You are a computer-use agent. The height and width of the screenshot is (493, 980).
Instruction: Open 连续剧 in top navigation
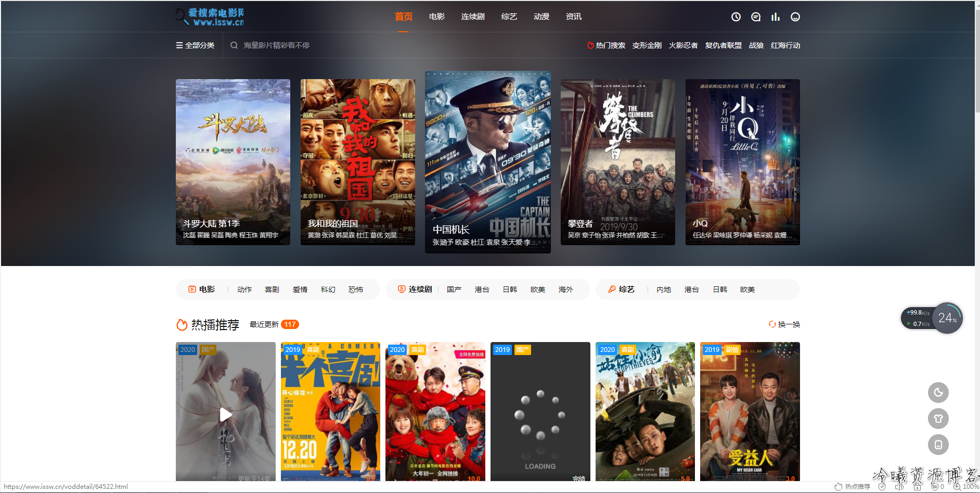[473, 17]
